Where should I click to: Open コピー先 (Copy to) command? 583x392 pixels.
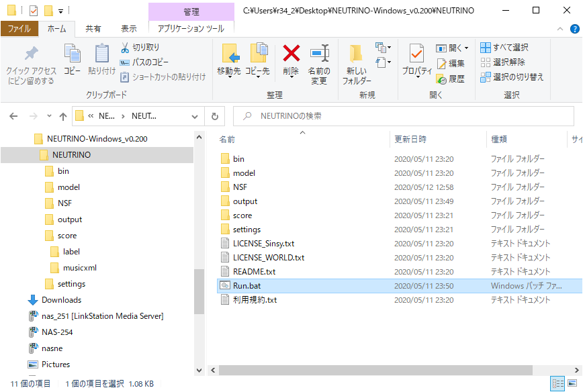pos(257,60)
